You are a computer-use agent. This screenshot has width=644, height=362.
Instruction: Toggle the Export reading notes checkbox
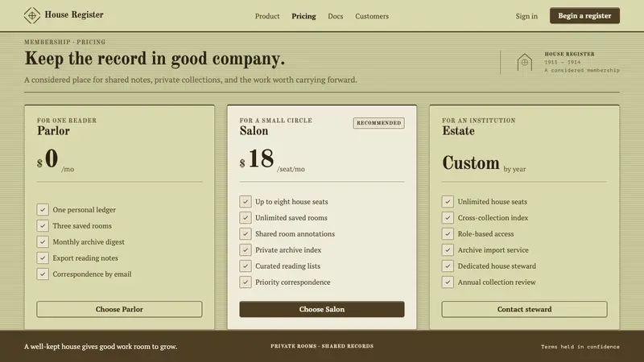point(43,257)
